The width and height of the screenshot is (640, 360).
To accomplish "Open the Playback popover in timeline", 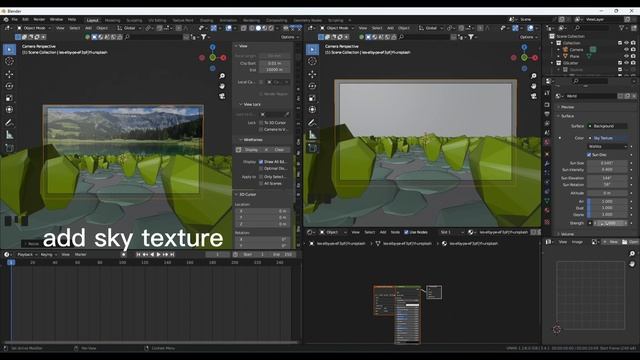I will click(x=27, y=255).
